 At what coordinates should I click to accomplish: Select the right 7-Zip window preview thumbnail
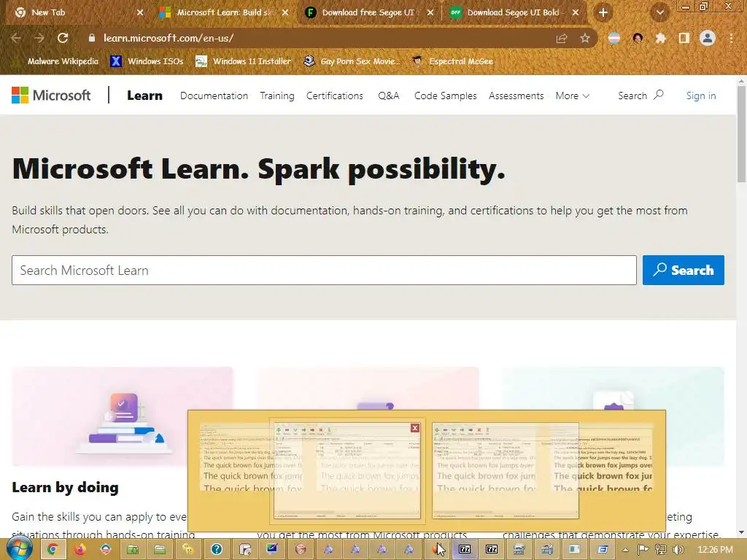pos(506,470)
